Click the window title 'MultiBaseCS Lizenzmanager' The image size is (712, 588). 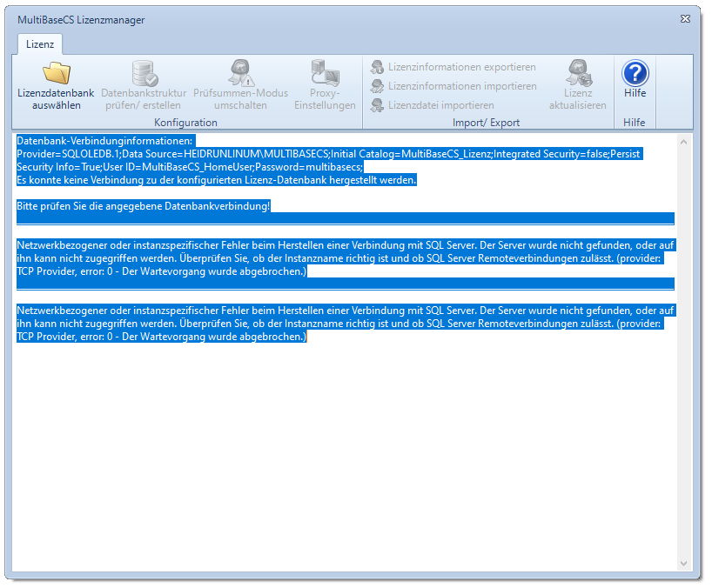(81, 20)
